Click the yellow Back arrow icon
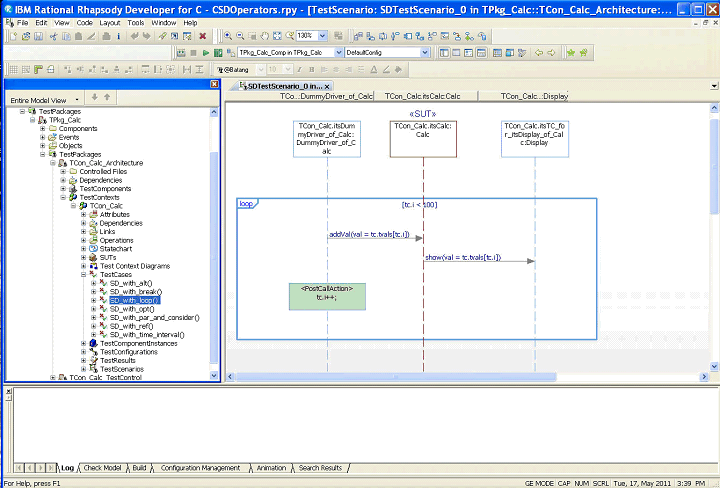This screenshot has height=488, width=720. point(539,53)
